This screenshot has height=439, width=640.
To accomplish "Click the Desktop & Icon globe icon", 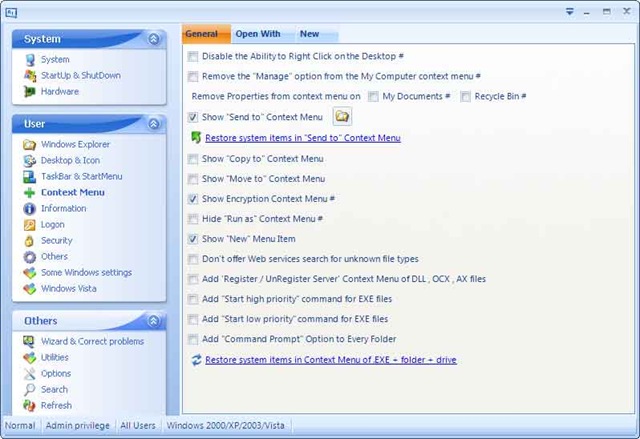I will point(29,161).
